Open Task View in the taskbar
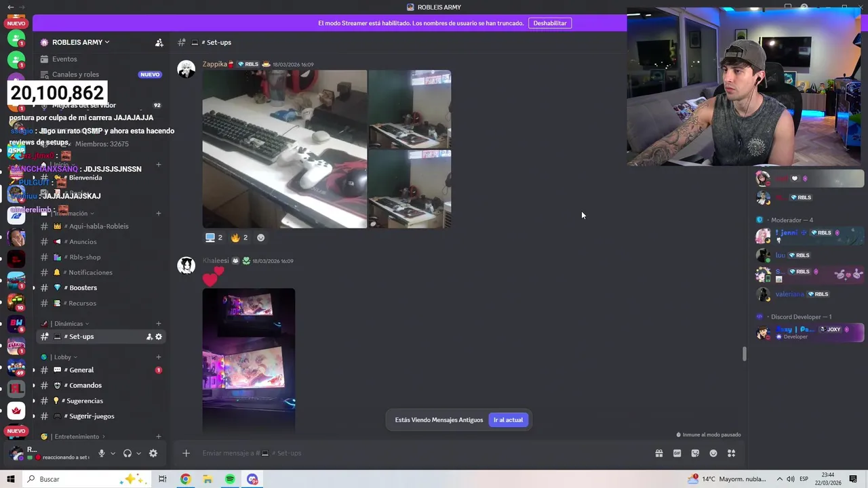Image resolution: width=868 pixels, height=488 pixels. click(x=163, y=479)
